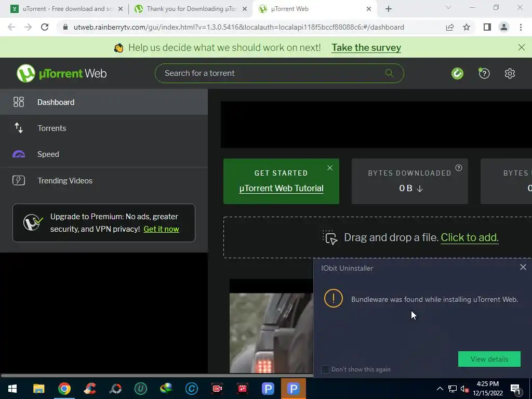
Task: Click the Get it now premium link
Action: (161, 229)
